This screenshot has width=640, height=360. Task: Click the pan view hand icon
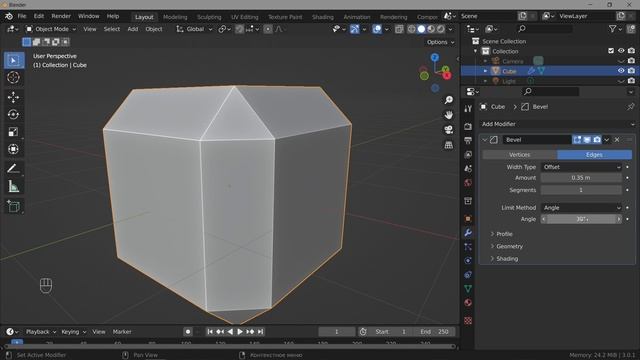449,115
